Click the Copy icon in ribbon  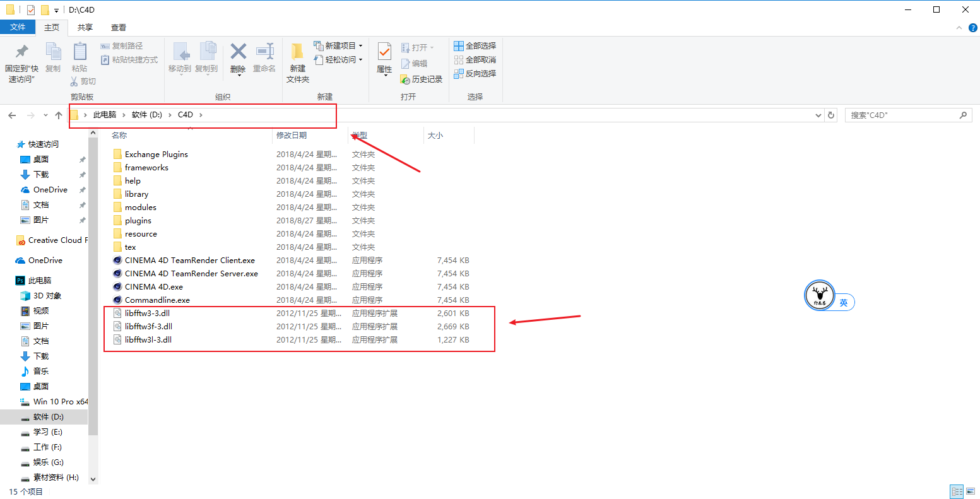[x=53, y=51]
